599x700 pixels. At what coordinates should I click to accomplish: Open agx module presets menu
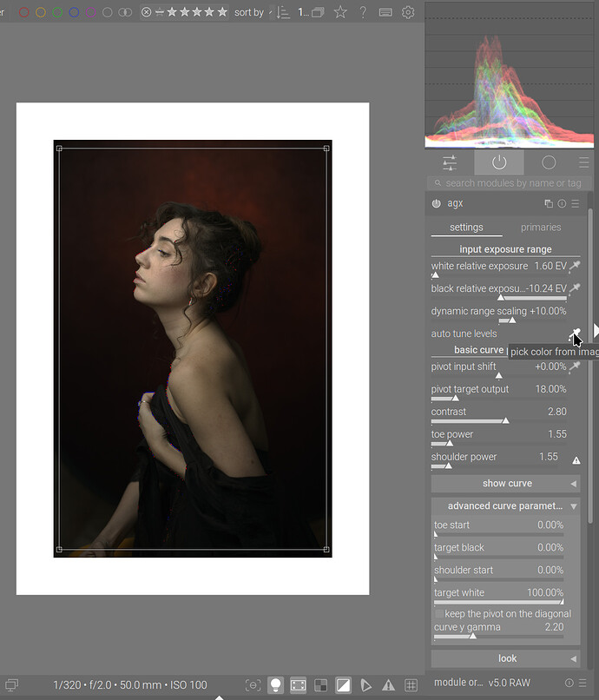click(x=576, y=204)
